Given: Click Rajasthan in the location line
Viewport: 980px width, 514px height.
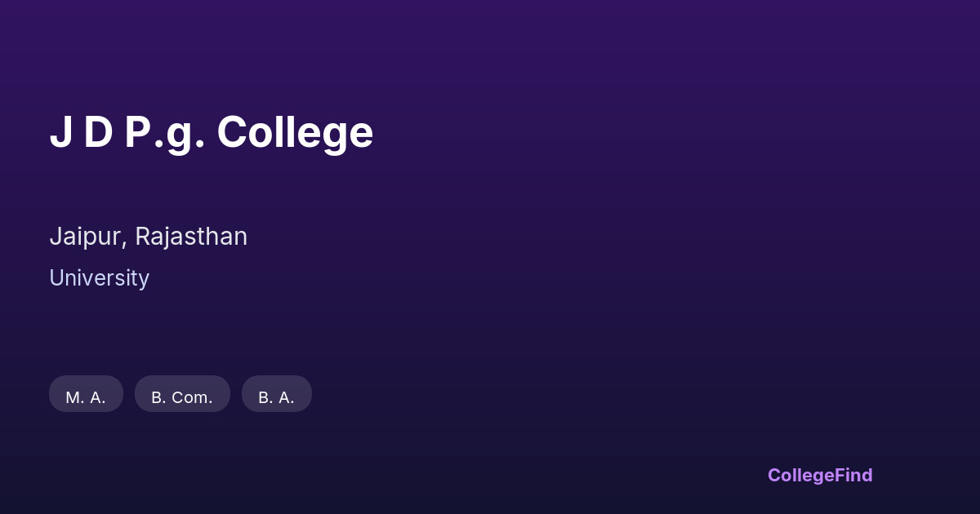Looking at the screenshot, I should point(191,237).
